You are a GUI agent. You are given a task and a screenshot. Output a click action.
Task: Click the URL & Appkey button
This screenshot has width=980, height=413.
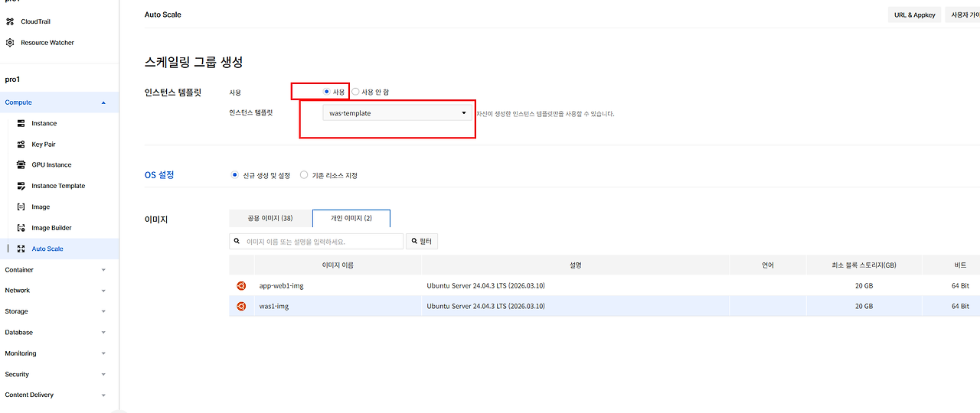[915, 15]
